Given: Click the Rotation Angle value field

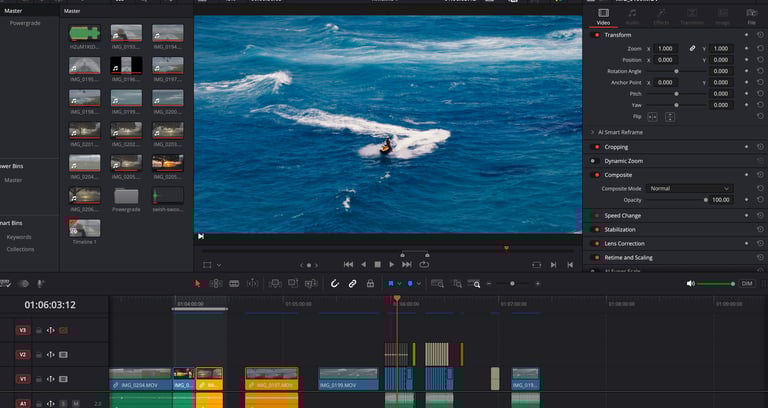Looking at the screenshot, I should 721,71.
